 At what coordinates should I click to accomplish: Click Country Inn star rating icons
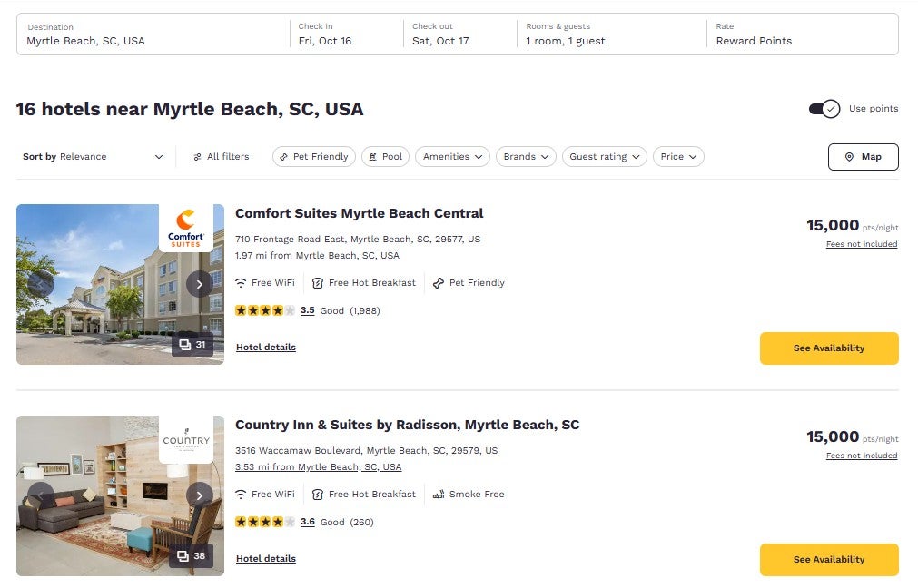(264, 522)
